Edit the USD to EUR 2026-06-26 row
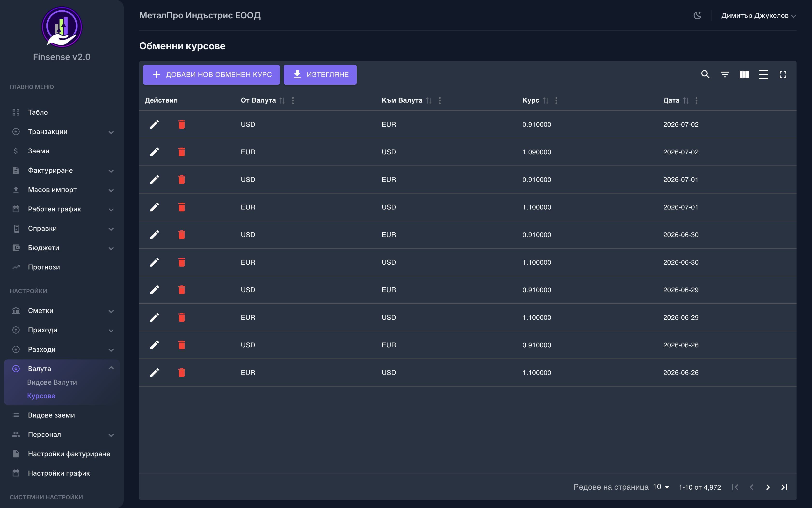Viewport: 812px width, 508px height. point(154,345)
